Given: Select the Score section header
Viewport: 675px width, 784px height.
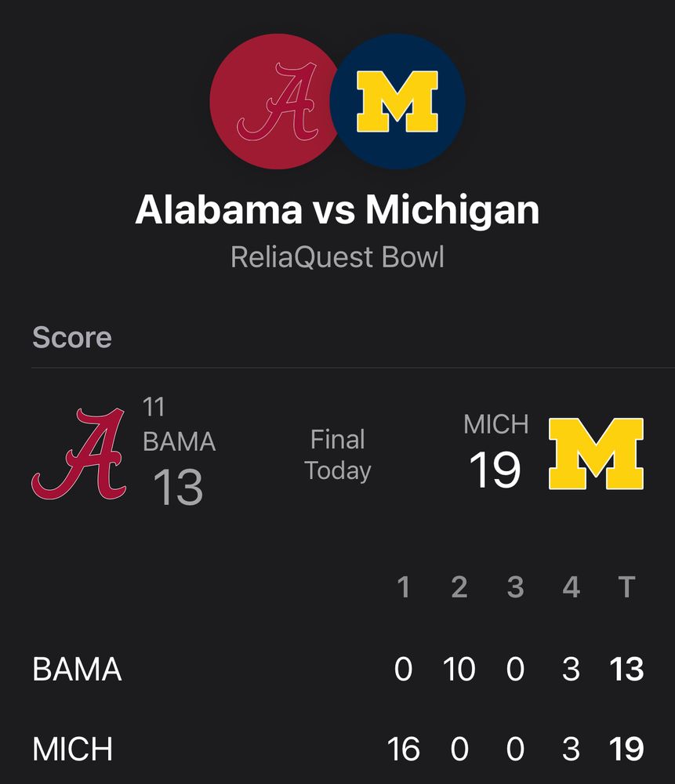Looking at the screenshot, I should click(x=72, y=337).
